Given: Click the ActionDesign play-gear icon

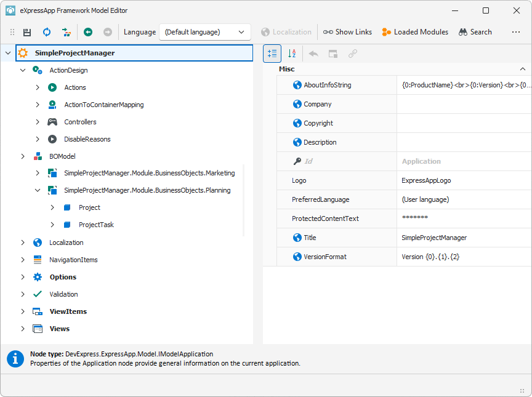Looking at the screenshot, I should pos(38,70).
